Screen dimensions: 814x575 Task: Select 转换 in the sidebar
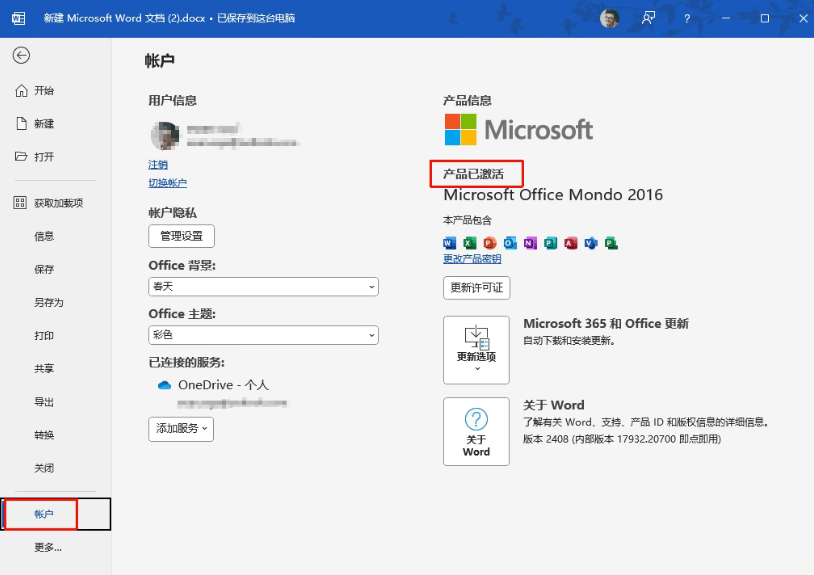point(44,435)
